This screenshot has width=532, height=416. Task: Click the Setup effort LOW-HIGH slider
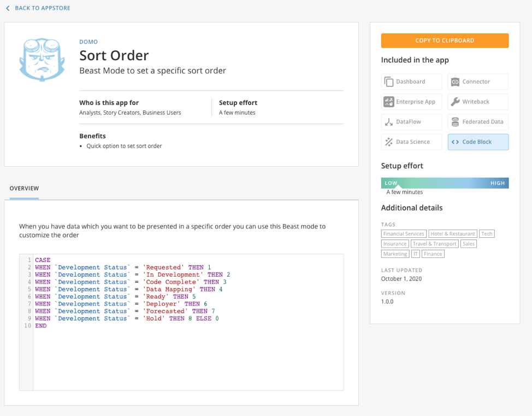pos(445,183)
